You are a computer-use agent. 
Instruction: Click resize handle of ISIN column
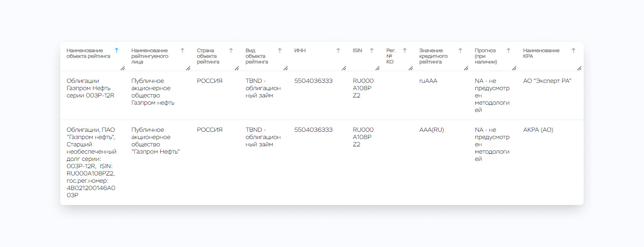[377, 68]
